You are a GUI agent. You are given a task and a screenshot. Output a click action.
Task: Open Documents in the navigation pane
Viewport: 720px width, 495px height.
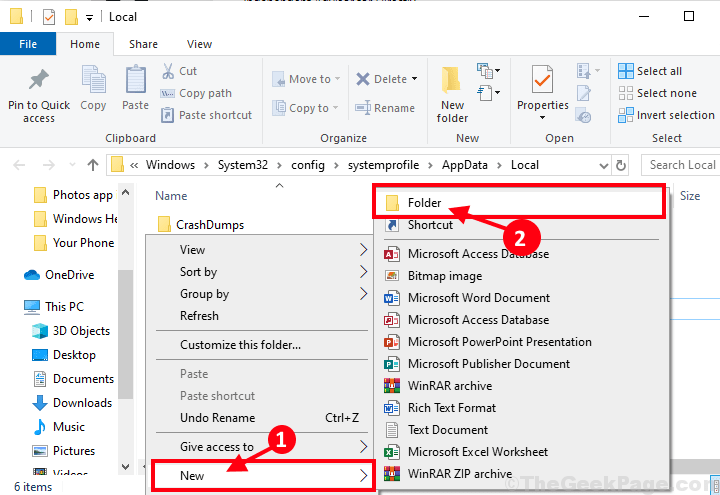(x=73, y=379)
